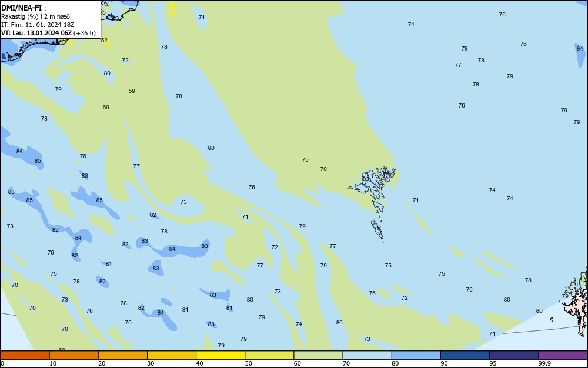
Task: Click the "10" legend scale label
Action: pyautogui.click(x=53, y=363)
